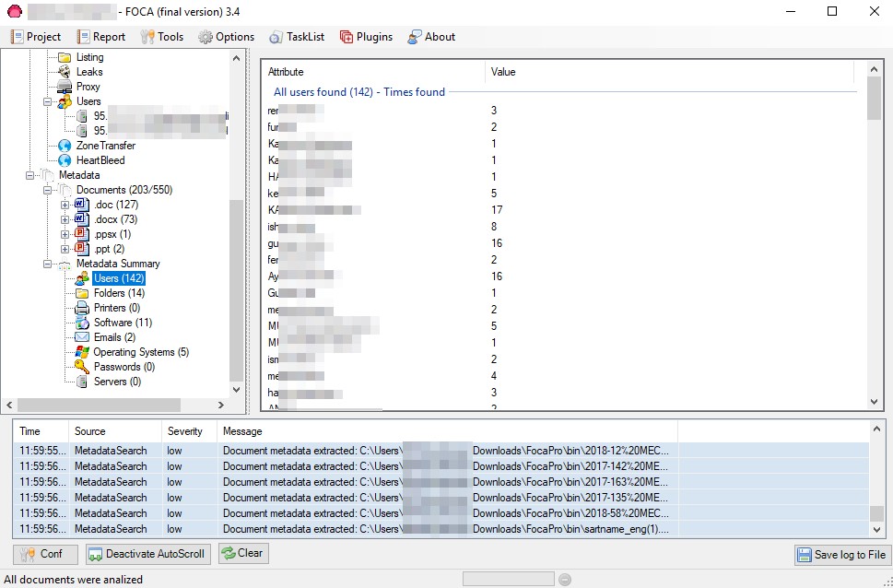The height and width of the screenshot is (588, 893).
Task: Open the About menu
Action: [431, 37]
